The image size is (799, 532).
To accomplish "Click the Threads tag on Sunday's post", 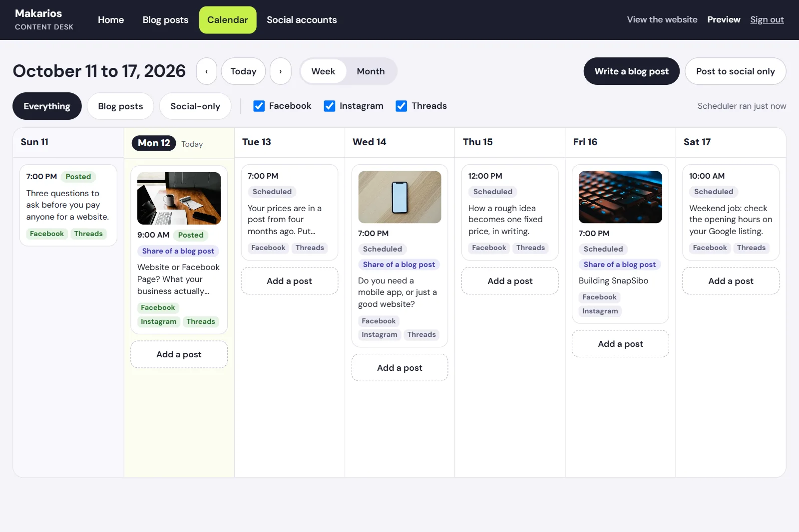I will coord(88,234).
